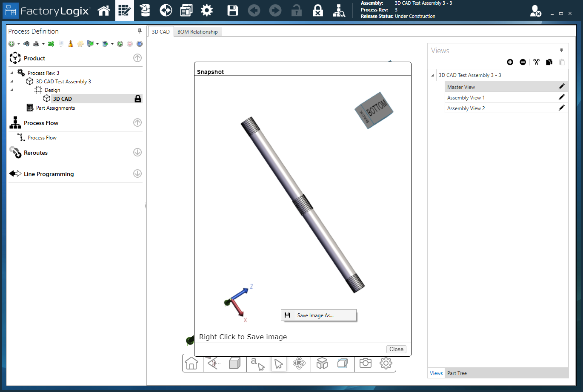Edit Assembly View 1 with the pencil icon

click(561, 97)
